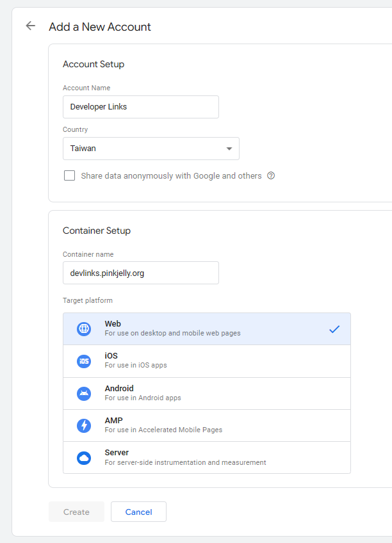
Task: Open help icon beside share data option
Action: [x=271, y=176]
